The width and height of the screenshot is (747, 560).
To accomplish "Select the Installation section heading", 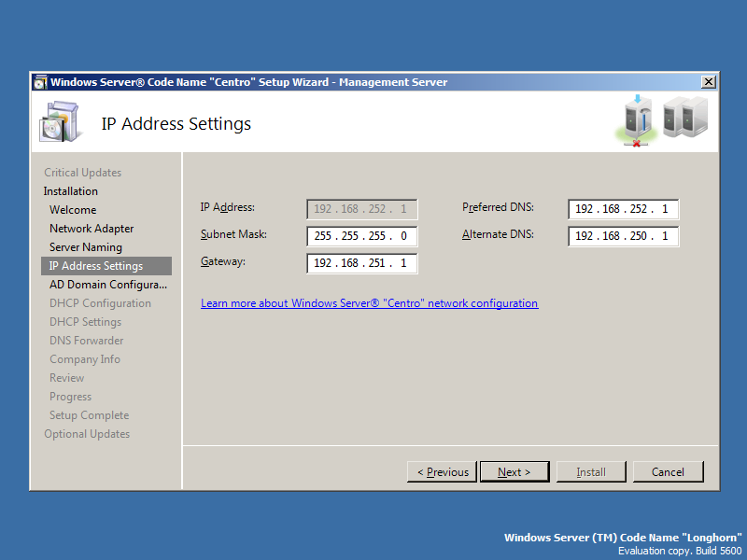I will point(71,191).
